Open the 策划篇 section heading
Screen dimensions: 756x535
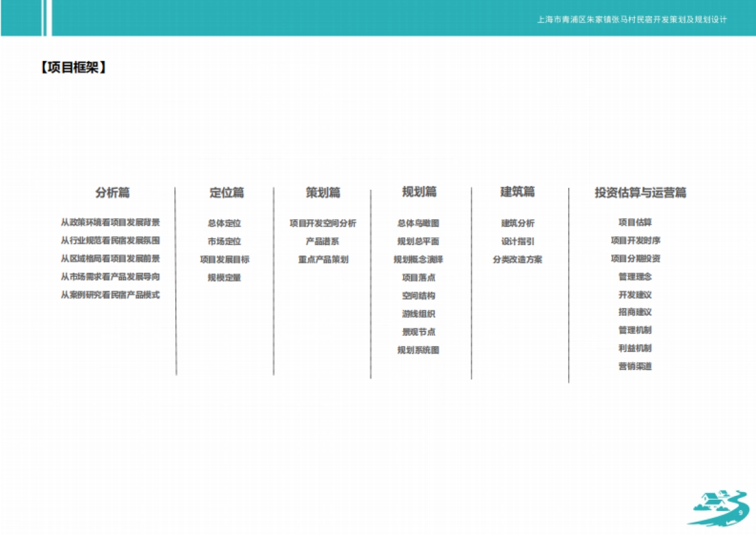[x=323, y=193]
